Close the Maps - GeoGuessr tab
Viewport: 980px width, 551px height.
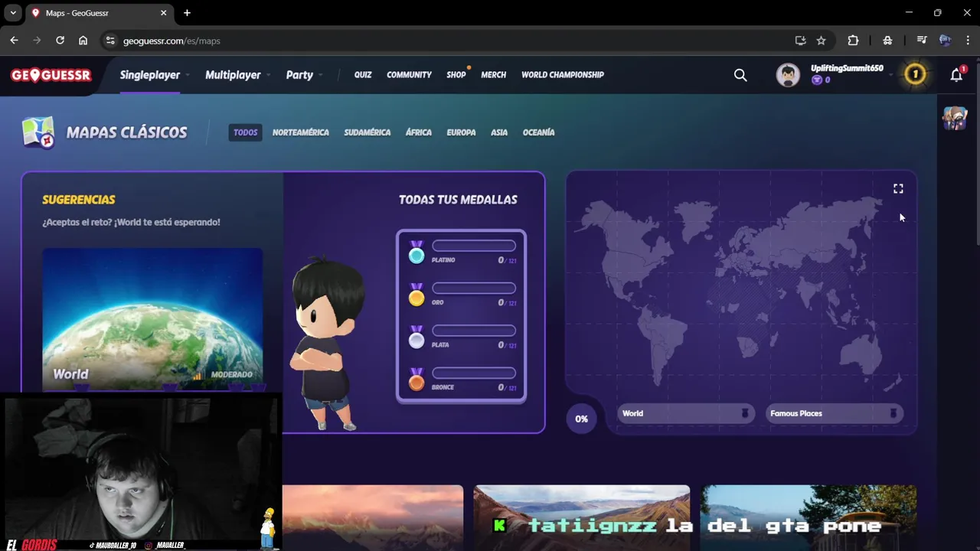click(163, 13)
